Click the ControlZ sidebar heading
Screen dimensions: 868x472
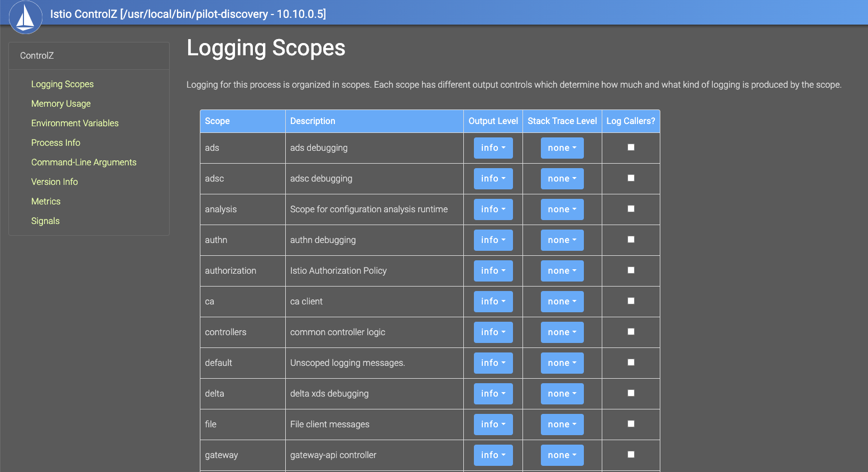[37, 55]
